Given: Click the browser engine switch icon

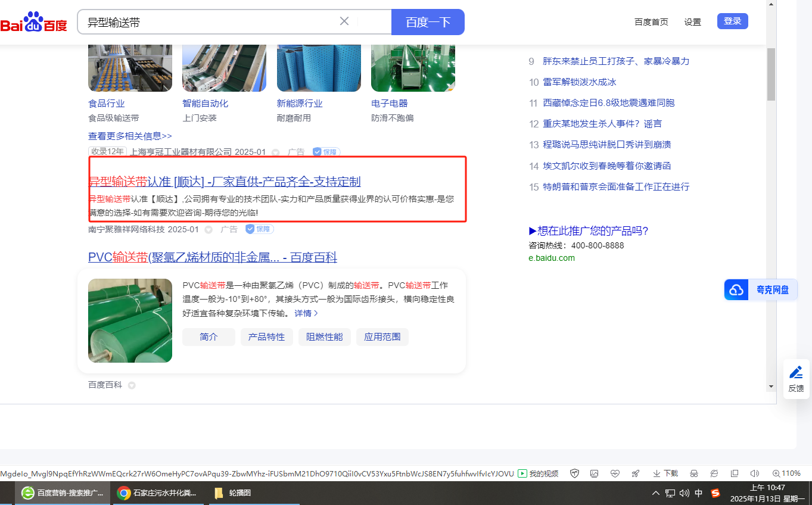Looking at the screenshot, I should 714,473.
